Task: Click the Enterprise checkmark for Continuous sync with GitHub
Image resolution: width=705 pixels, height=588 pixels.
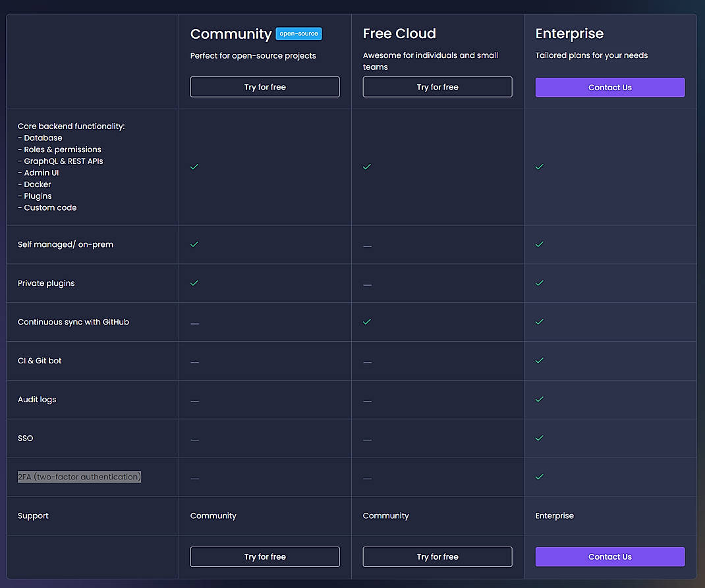Action: [540, 321]
